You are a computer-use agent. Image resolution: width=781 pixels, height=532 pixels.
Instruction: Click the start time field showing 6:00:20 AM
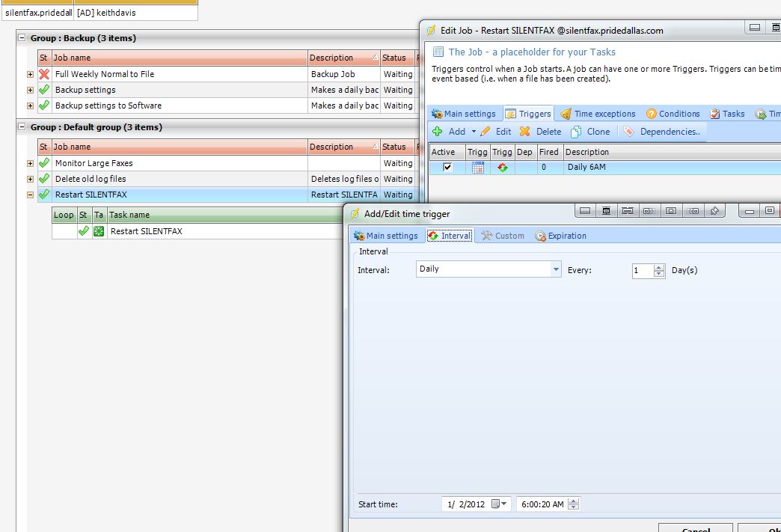click(542, 504)
